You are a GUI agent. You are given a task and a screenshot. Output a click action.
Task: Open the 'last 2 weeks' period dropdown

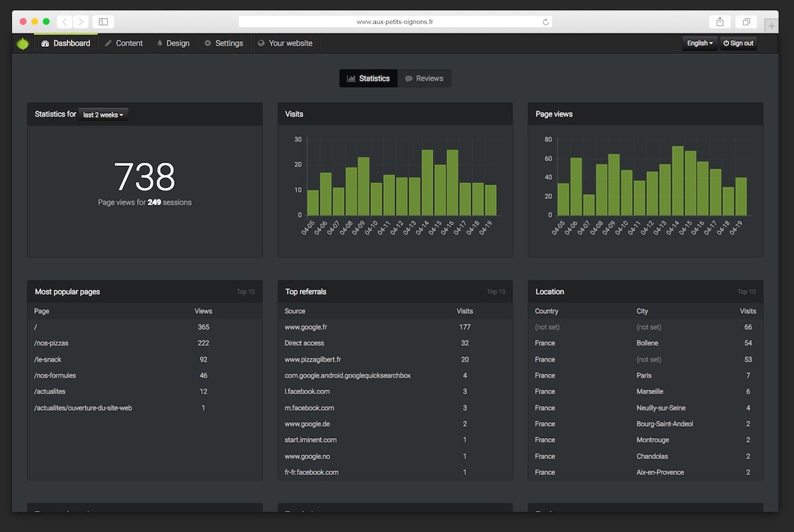coord(103,114)
